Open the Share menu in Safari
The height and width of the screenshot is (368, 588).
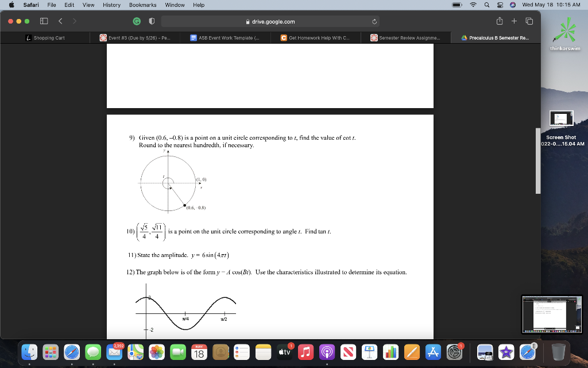(499, 21)
